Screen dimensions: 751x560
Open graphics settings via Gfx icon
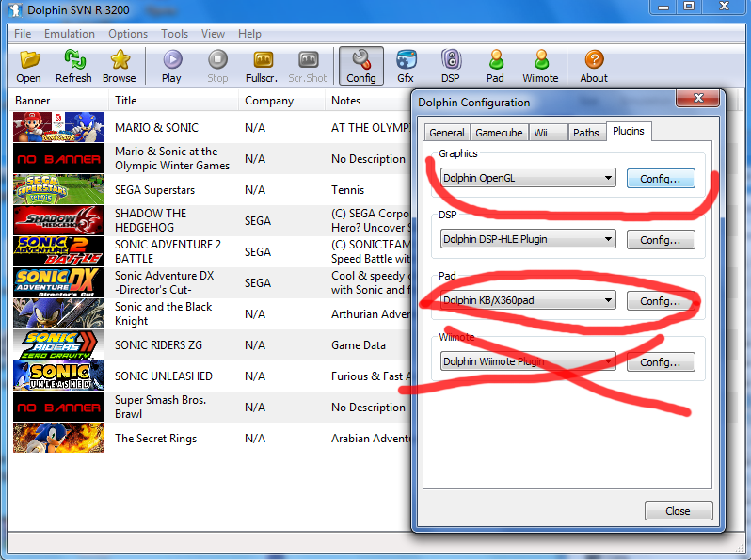406,66
